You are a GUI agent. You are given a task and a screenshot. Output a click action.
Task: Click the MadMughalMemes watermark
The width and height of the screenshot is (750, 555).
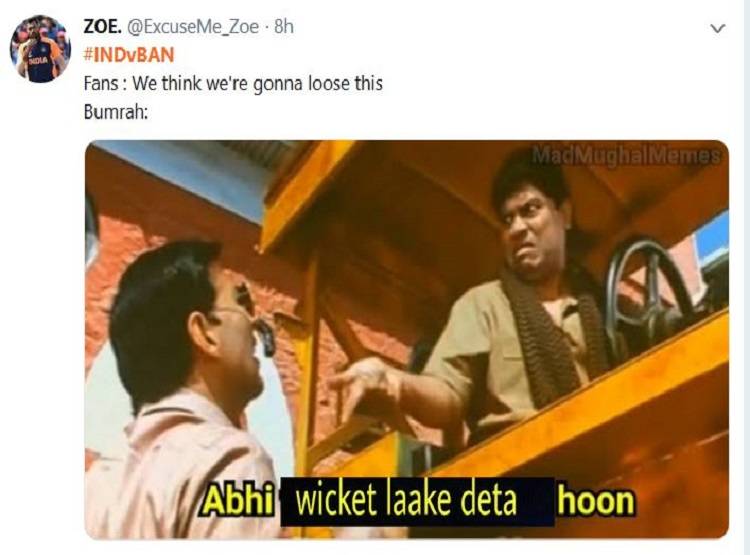(x=626, y=155)
